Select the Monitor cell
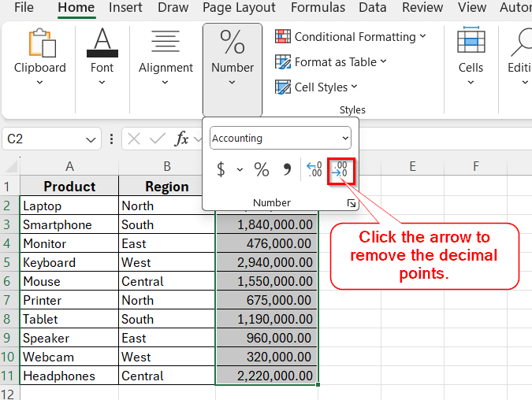 click(69, 244)
